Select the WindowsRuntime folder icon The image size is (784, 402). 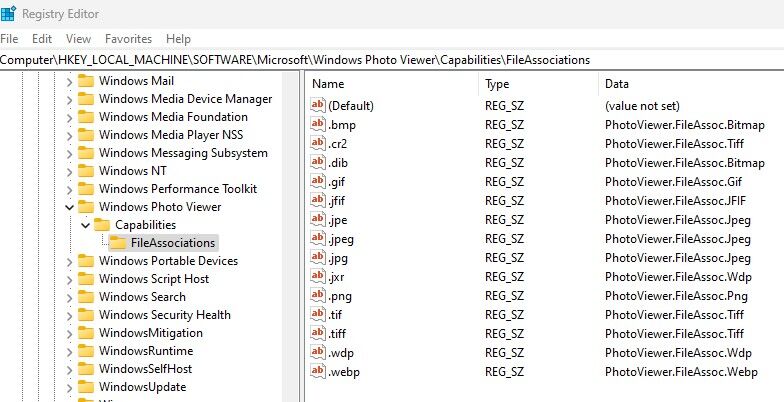click(86, 351)
